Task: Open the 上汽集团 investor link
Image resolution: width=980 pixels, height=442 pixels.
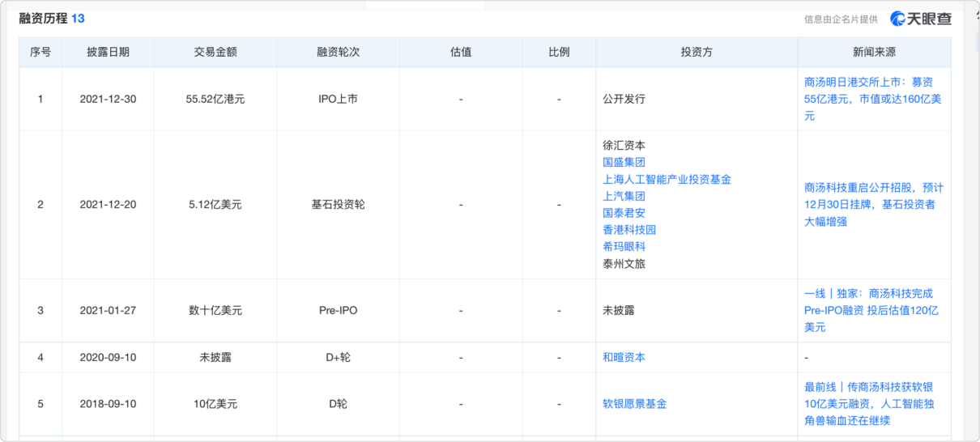Action: pyautogui.click(x=624, y=197)
